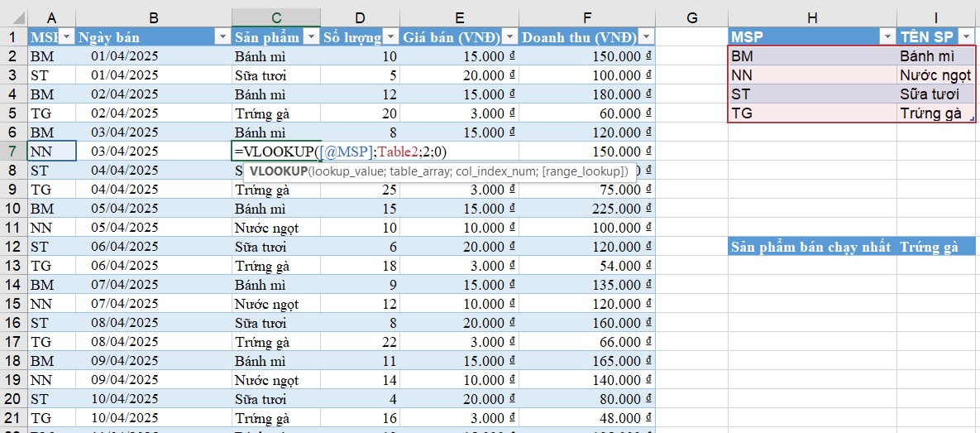Screen dimensions: 980x433
Task: Click lookup_value argument in the tooltip
Action: (346, 171)
